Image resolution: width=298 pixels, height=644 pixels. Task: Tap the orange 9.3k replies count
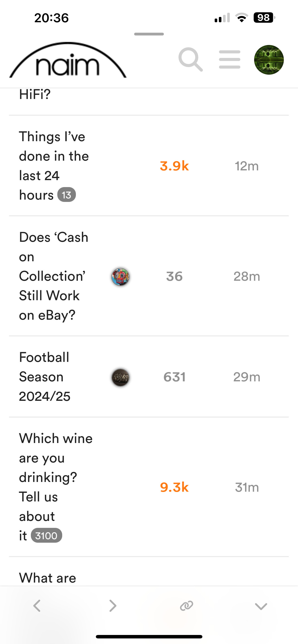coord(174,487)
